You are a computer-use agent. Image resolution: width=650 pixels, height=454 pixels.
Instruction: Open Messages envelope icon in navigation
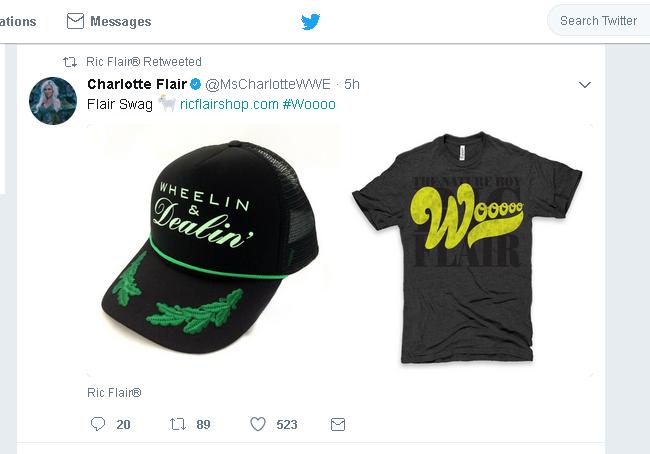pos(75,21)
